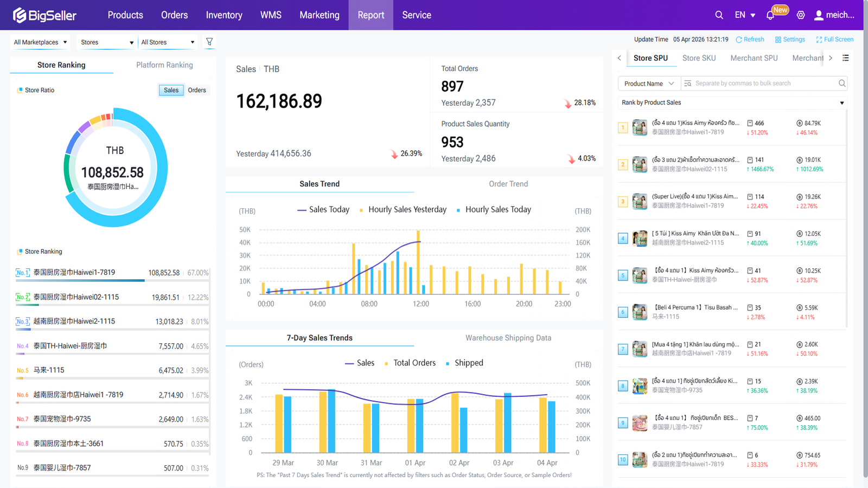Toggle the Hourly Sales Yesterday legend series

(403, 210)
